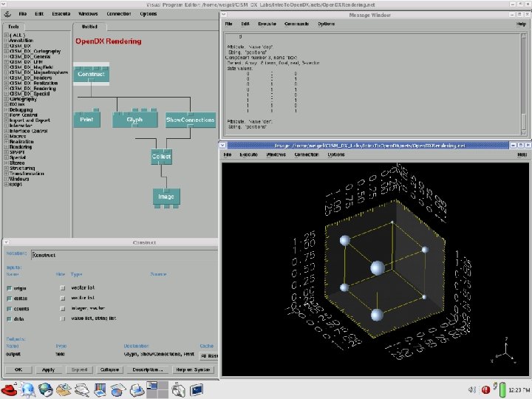Select the Collect module node
Image resolution: width=532 pixels, height=399 pixels.
point(162,157)
